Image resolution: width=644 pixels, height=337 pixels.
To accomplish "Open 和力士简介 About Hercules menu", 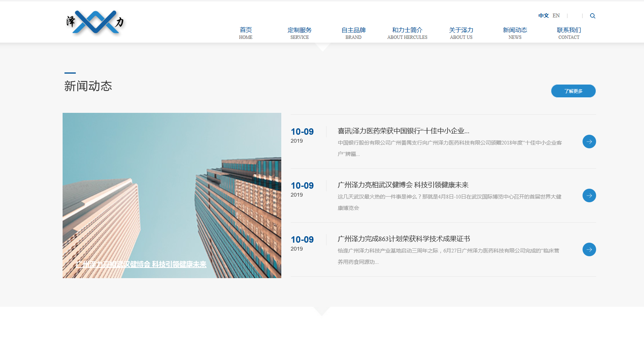I will pyautogui.click(x=407, y=33).
